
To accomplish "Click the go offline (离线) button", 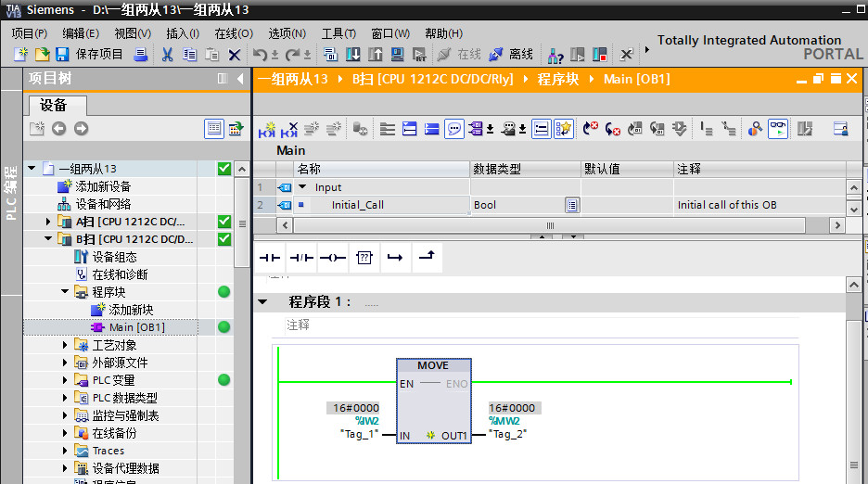I will point(512,55).
